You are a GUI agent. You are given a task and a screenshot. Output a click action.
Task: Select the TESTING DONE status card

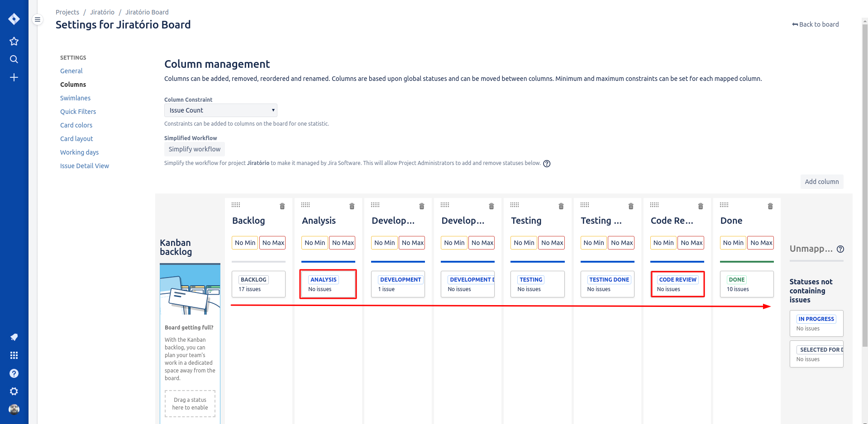point(607,284)
